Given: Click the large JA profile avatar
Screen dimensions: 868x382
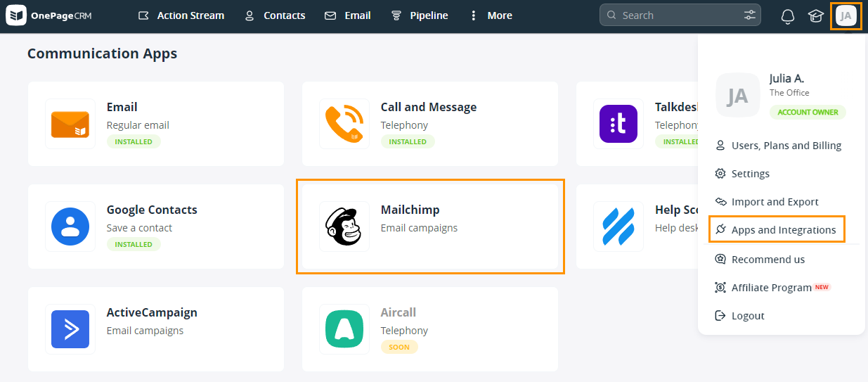Looking at the screenshot, I should 737,95.
